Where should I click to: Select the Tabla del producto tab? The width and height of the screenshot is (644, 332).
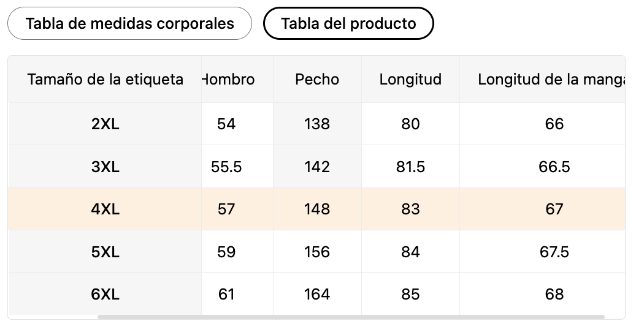[x=348, y=23]
